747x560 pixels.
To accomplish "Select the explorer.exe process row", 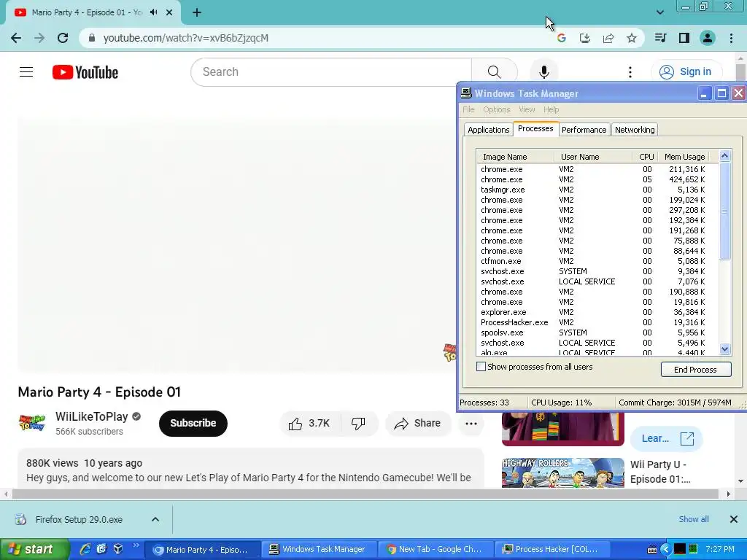I will point(597,312).
